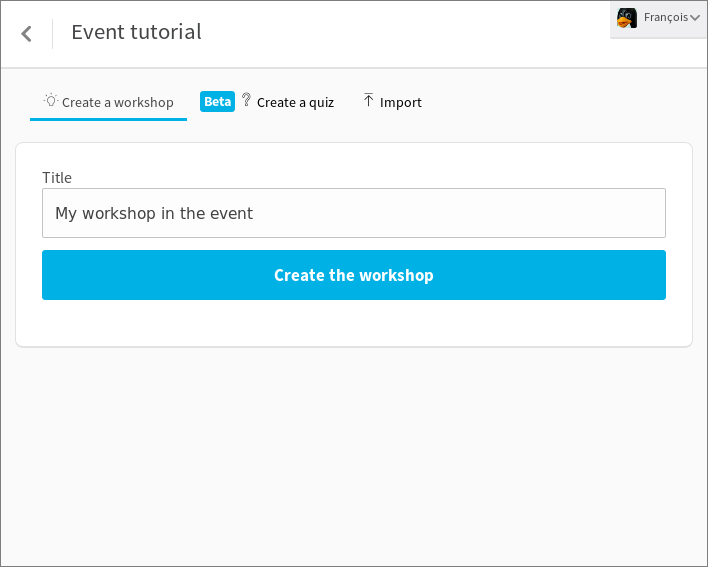Screen dimensions: 708x567
Task: Click the Event tutorial page title
Action: point(136,32)
